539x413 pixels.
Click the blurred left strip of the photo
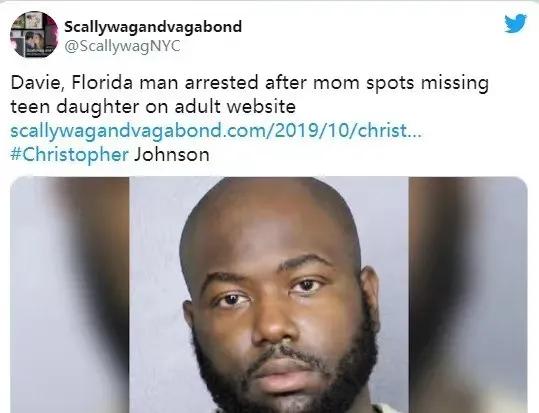[x=70, y=295]
